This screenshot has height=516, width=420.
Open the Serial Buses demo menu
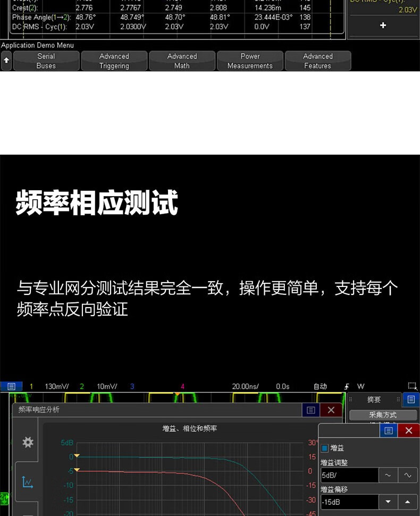[46, 61]
